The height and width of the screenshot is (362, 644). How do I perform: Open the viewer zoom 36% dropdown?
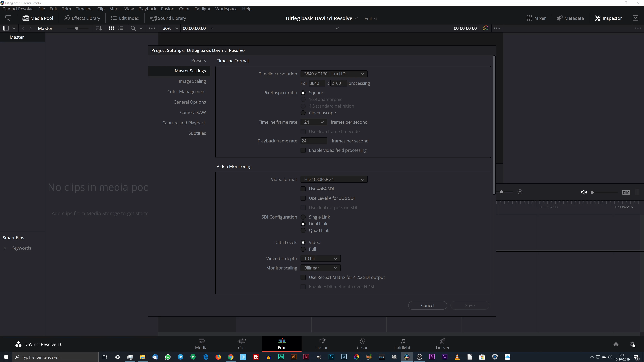click(x=170, y=28)
